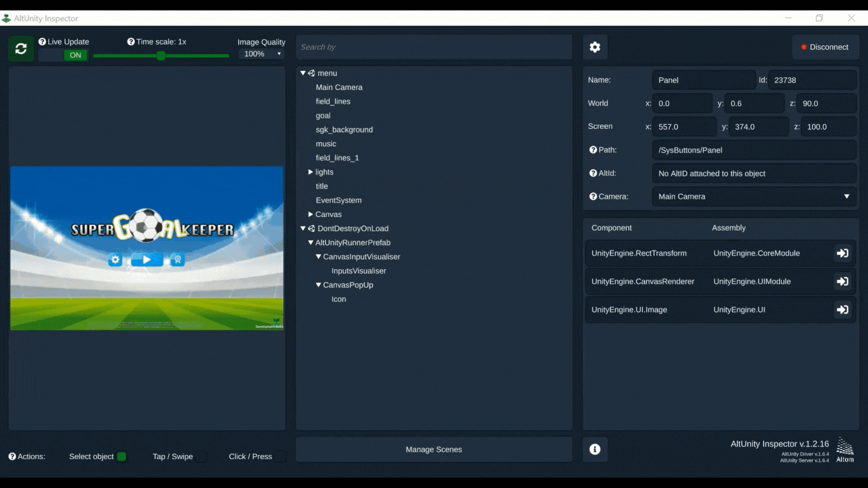Click the info circle icon
This screenshot has width=868, height=488.
coord(595,449)
